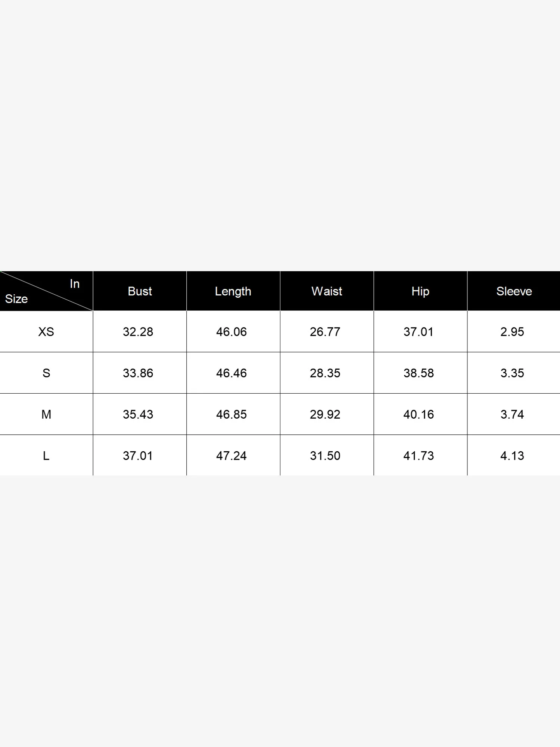
Task: Click L sleeve value 4.13
Action: tap(512, 456)
